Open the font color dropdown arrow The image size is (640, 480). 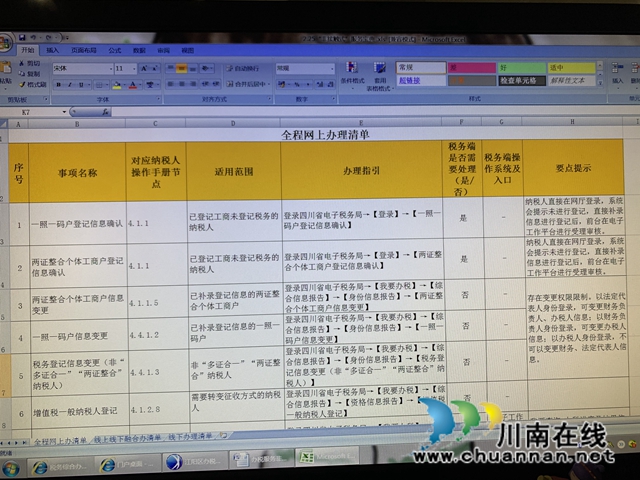pos(140,85)
